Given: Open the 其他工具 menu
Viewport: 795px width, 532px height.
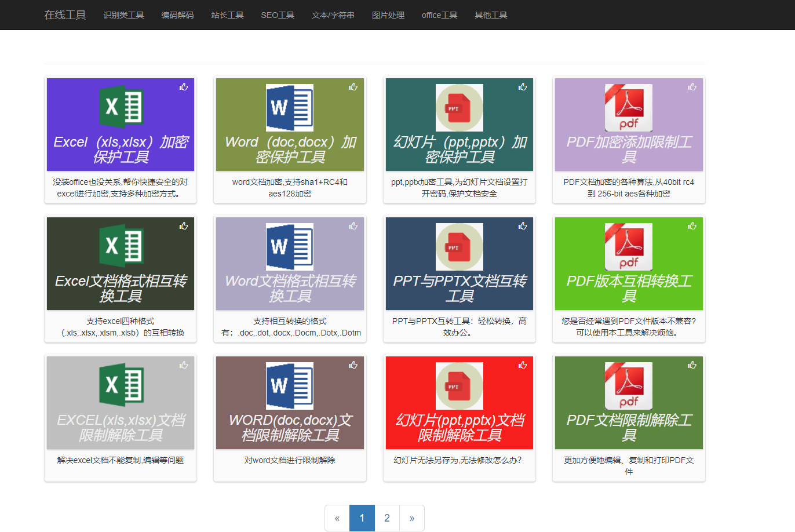Looking at the screenshot, I should pyautogui.click(x=491, y=15).
